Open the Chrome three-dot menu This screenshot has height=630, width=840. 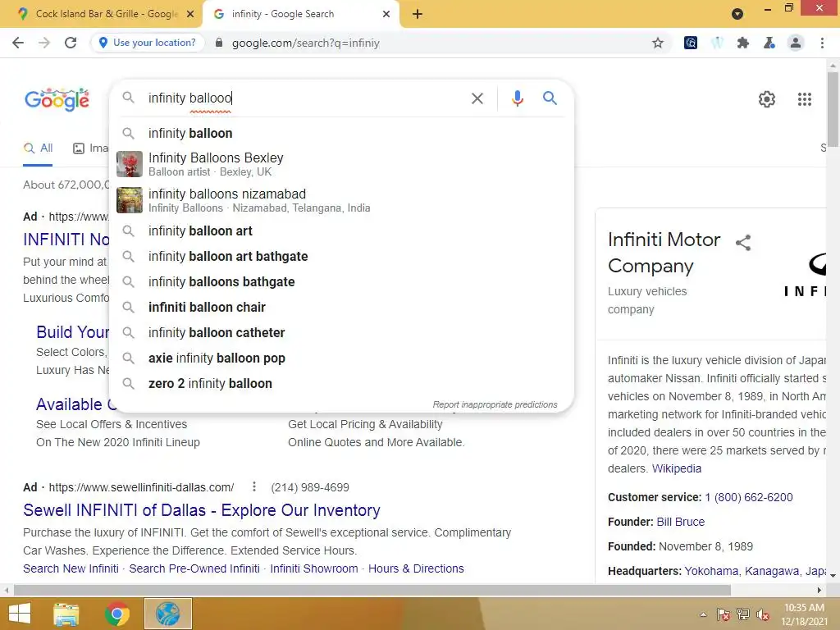click(822, 43)
